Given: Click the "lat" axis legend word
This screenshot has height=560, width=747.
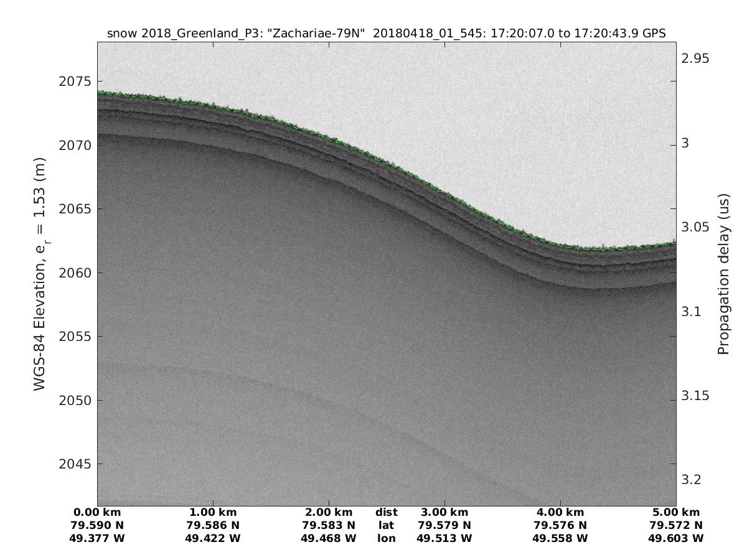Looking at the screenshot, I should click(387, 525).
